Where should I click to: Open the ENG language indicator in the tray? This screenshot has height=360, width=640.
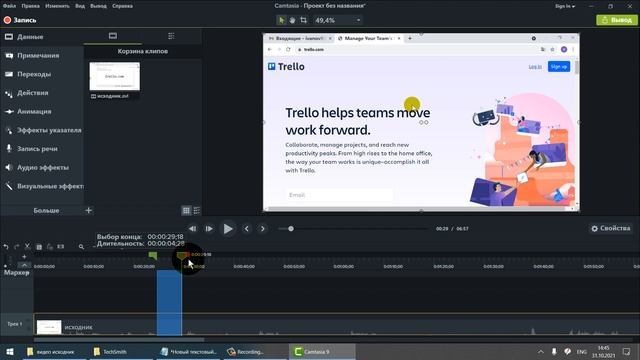tap(582, 351)
